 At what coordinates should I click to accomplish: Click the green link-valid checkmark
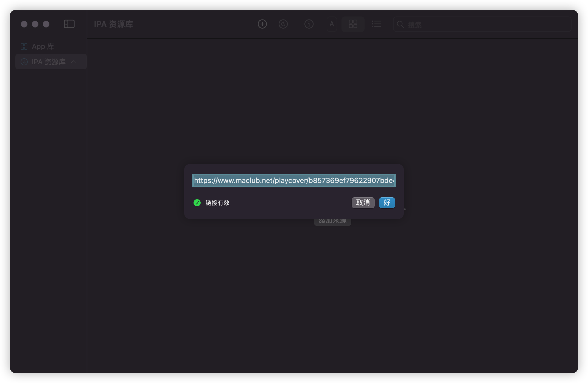[x=197, y=203]
